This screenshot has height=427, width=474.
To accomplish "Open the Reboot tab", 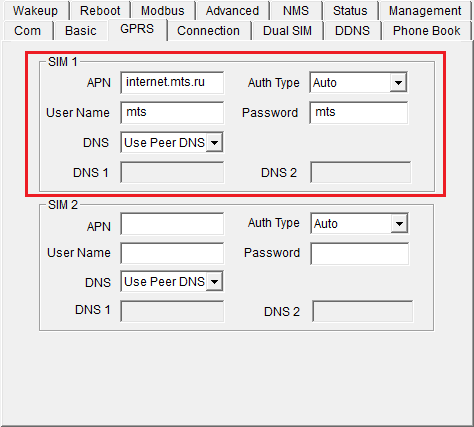I will [100, 11].
